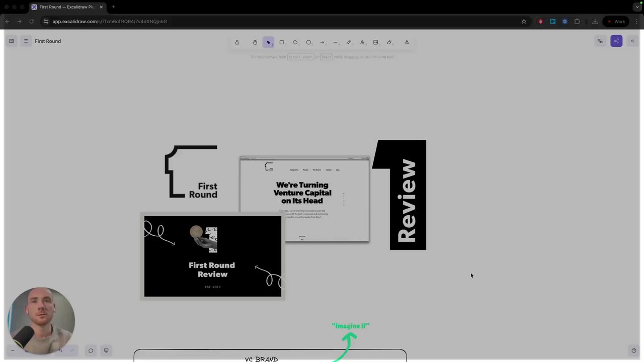This screenshot has height=362, width=644.
Task: Click the green "imagine if" text
Action: (x=351, y=326)
